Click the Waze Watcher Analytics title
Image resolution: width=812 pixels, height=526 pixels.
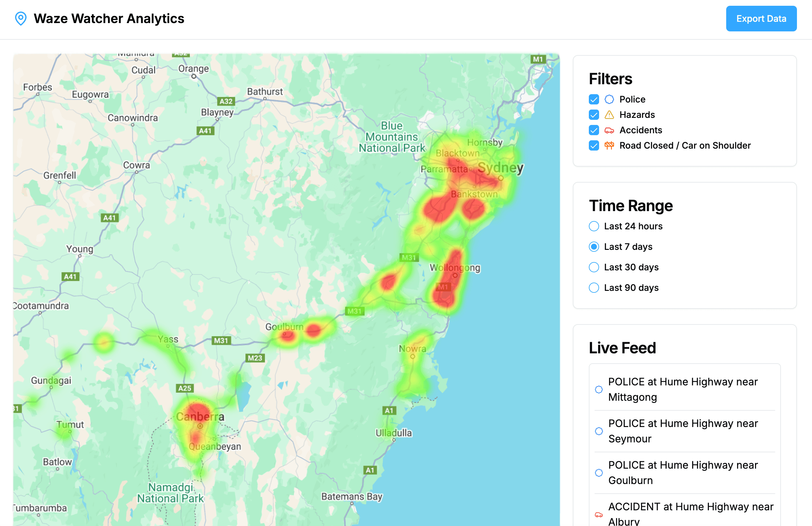[x=109, y=19]
